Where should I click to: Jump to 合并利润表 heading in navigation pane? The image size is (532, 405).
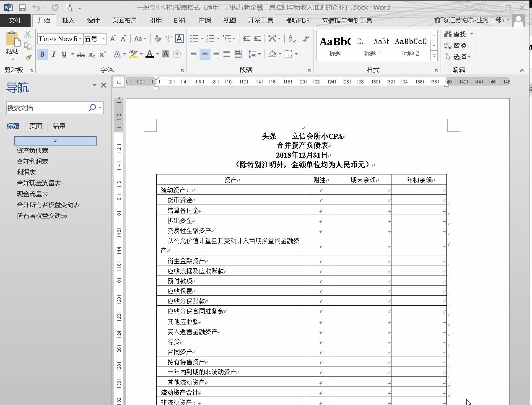click(32, 161)
